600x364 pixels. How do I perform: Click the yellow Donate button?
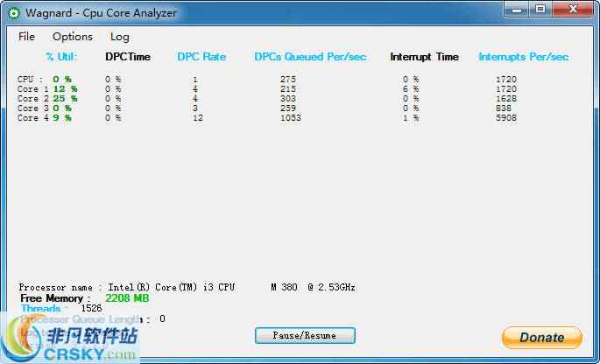pos(542,337)
